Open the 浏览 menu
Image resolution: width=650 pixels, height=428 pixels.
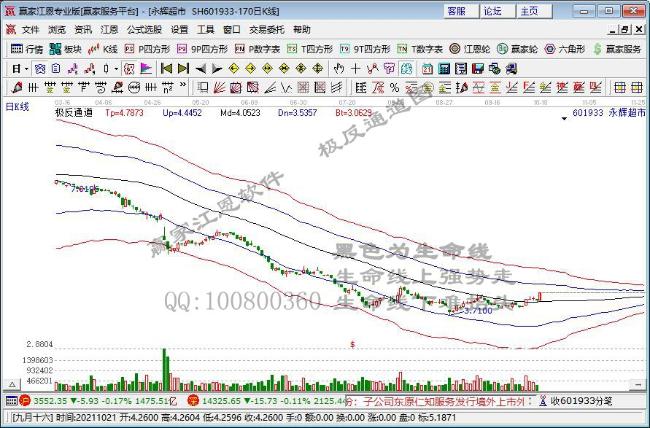[57, 30]
